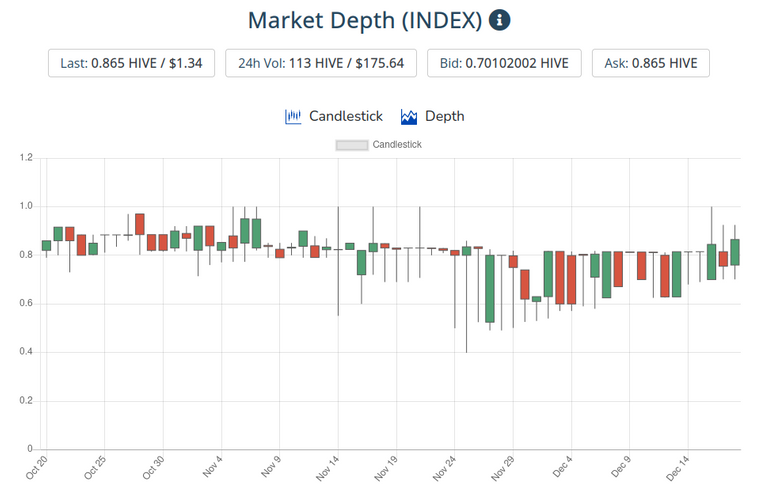Viewport: 768px width, 499px height.
Task: Click the Last 0.865 HIVE price box
Action: tap(131, 63)
